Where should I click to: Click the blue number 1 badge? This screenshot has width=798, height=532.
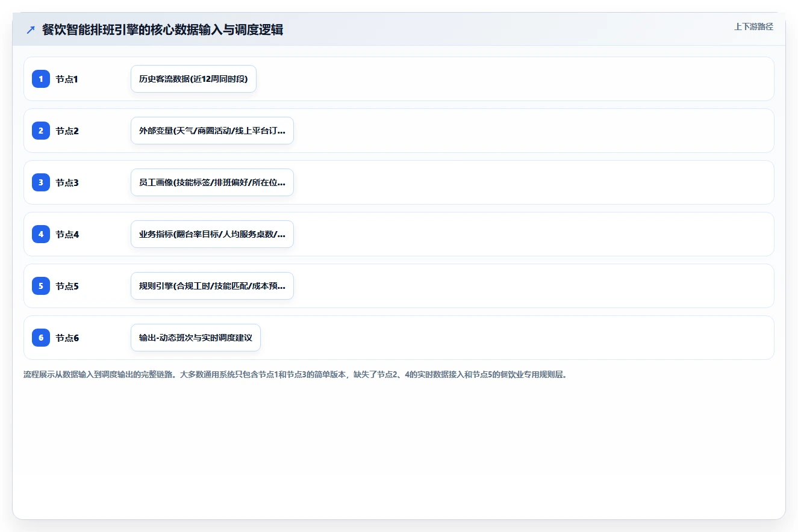(x=41, y=79)
